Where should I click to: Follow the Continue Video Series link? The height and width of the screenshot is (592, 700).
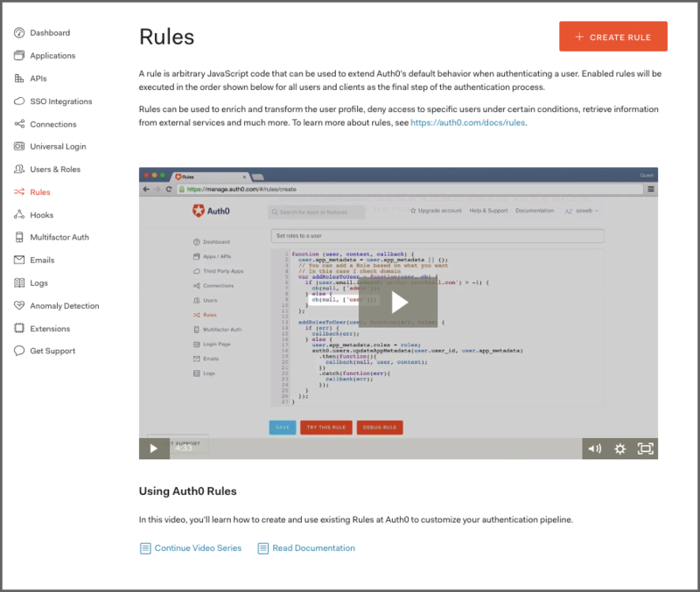[x=198, y=547]
